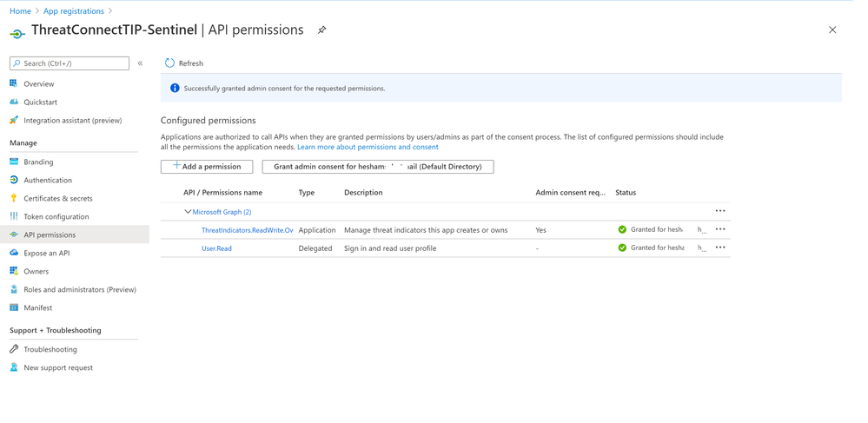Click the ThreatConnectTIP-Sentinel app icon in header

pyautogui.click(x=17, y=35)
